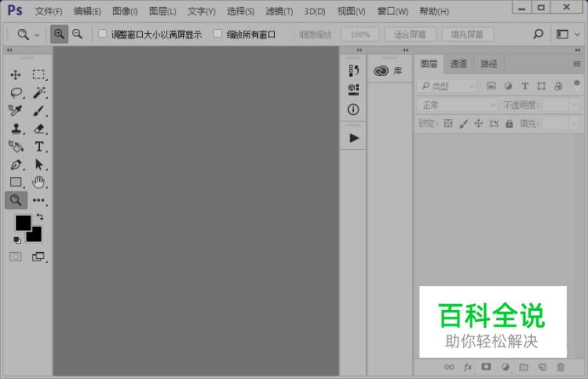The width and height of the screenshot is (588, 379).
Task: Open the Layer menu
Action: point(163,11)
